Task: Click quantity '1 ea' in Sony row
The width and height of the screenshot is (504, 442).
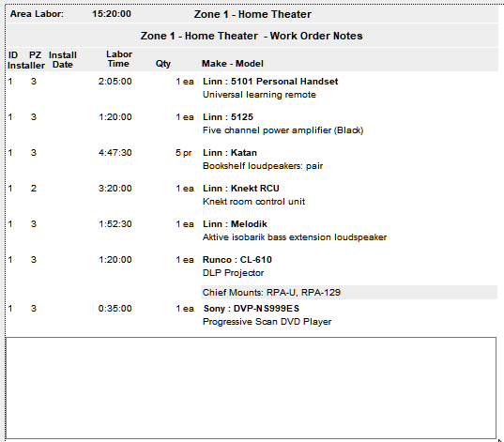Action: click(185, 309)
